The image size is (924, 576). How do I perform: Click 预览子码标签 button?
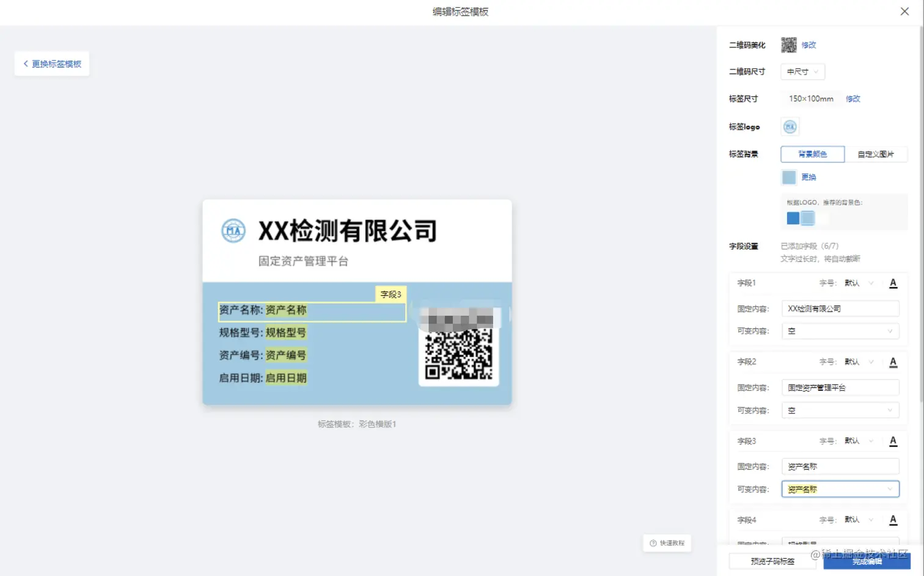(x=772, y=561)
